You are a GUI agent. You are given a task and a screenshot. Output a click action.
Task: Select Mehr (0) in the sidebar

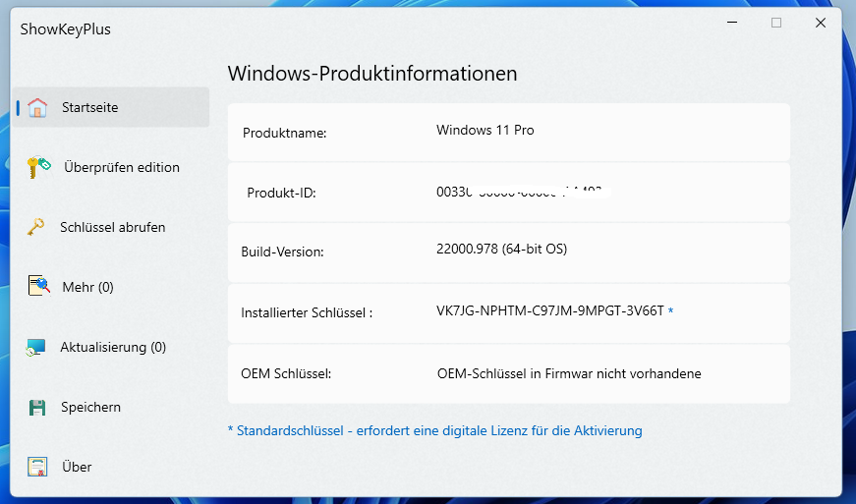111,287
